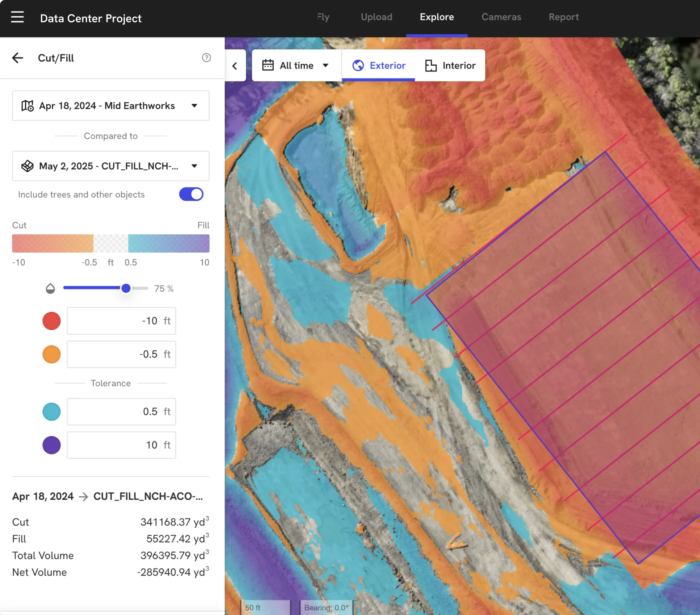
Task: Open the Cut/Fill help question icon
Action: (206, 57)
